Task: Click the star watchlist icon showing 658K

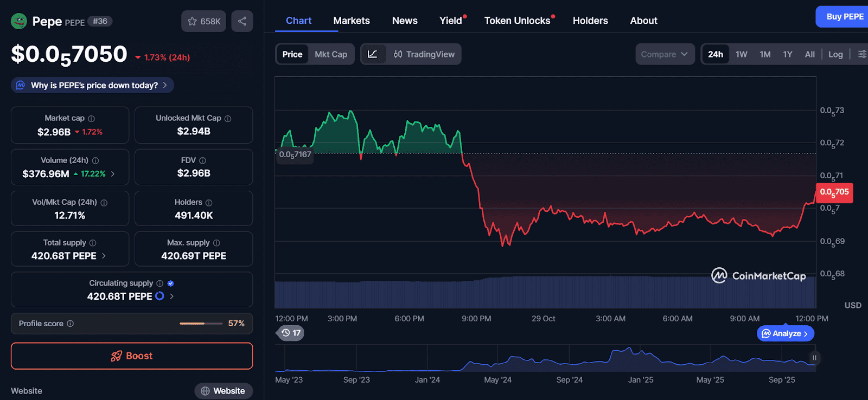Action: 203,21
